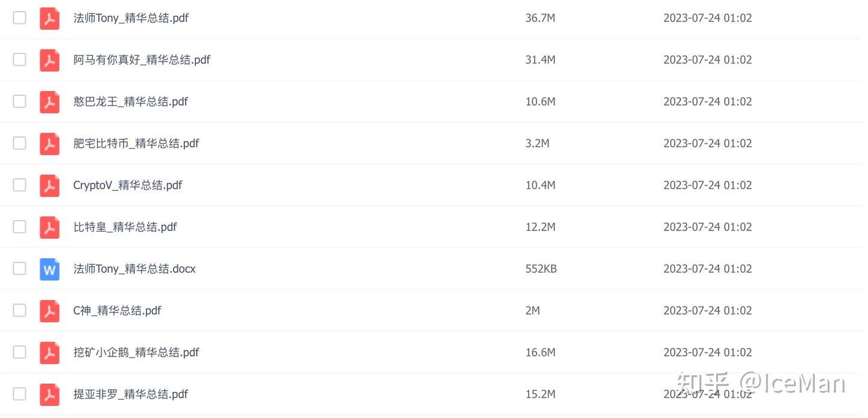Click PDF icon of 法师Tony_精华总结.pdf
Viewport: 868px width, 418px height.
click(49, 18)
